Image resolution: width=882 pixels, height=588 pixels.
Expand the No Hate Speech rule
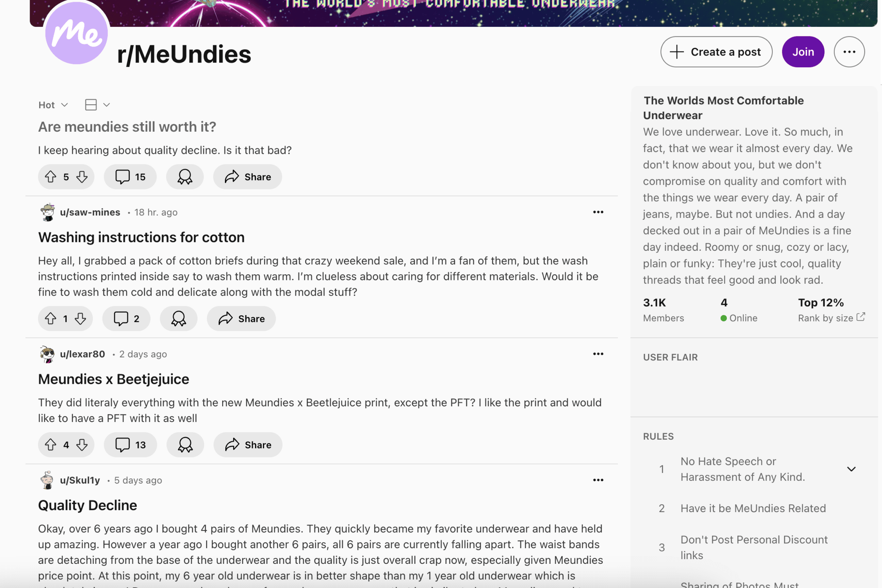(x=851, y=469)
